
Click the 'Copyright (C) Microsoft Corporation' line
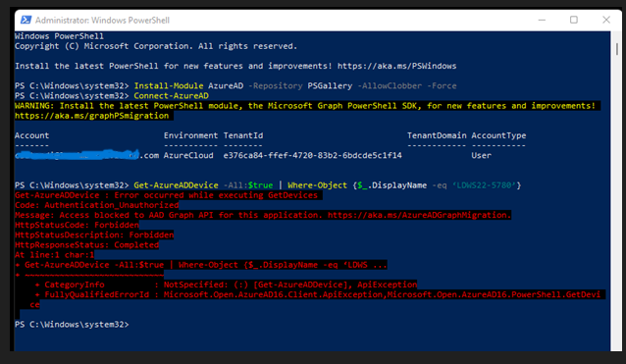(x=156, y=46)
